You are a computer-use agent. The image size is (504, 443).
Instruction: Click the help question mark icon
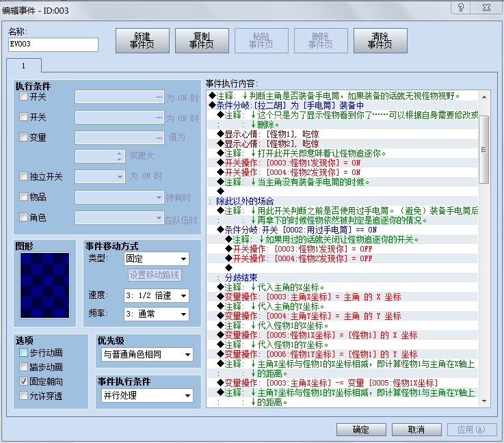pos(461,7)
